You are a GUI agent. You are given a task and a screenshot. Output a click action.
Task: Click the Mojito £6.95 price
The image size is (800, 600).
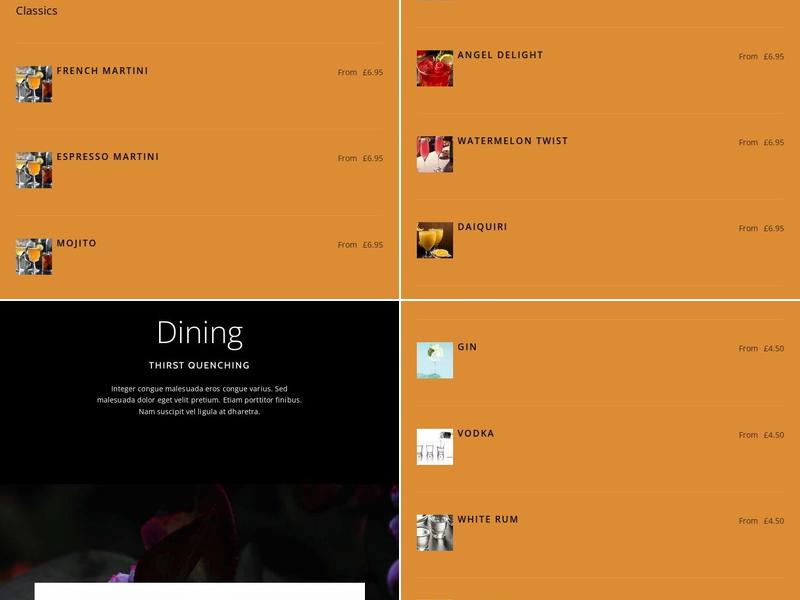[373, 245]
